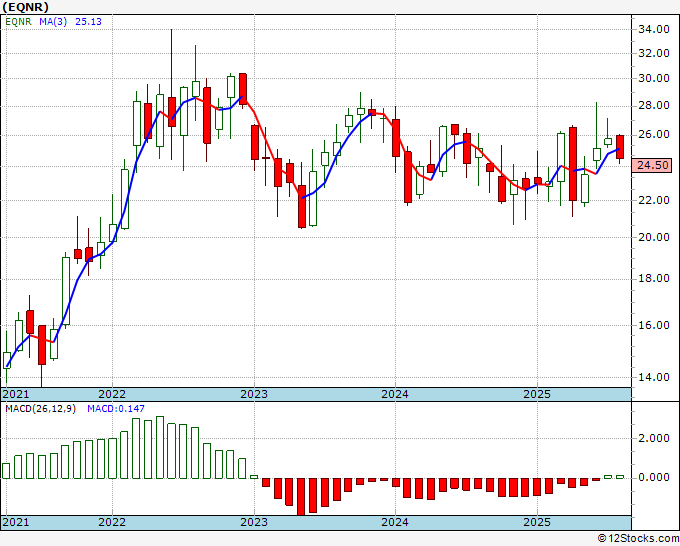The width and height of the screenshot is (680, 546).
Task: Click 2025 on the MACD panel timeline
Action: pyautogui.click(x=537, y=522)
